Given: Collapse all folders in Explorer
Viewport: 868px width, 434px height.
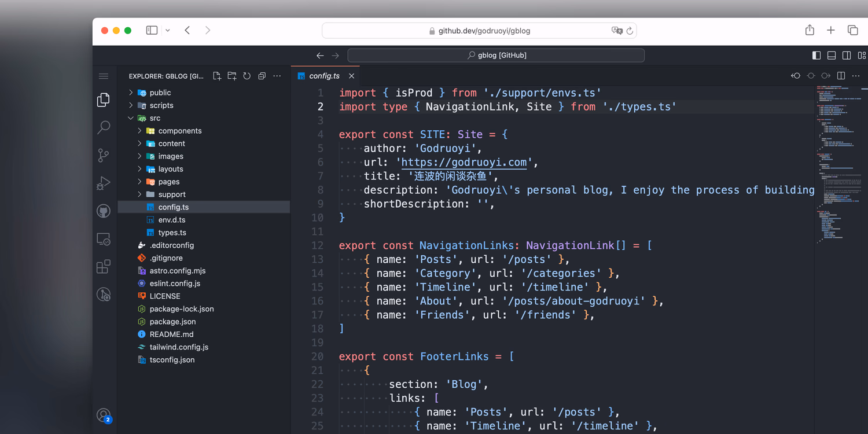Looking at the screenshot, I should coord(262,76).
